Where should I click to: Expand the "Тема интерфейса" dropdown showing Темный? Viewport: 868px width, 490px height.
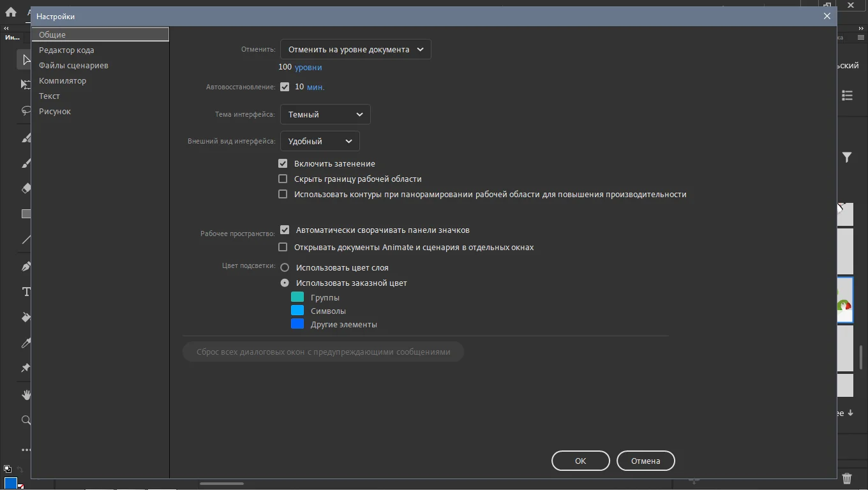pyautogui.click(x=325, y=114)
